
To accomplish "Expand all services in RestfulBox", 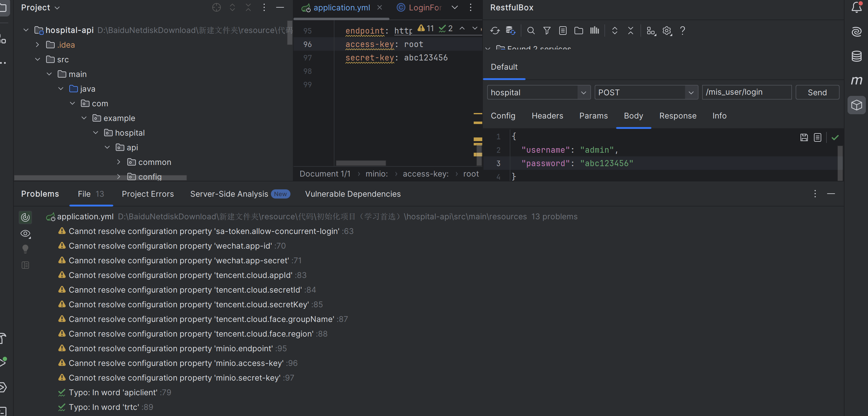I will coord(615,31).
